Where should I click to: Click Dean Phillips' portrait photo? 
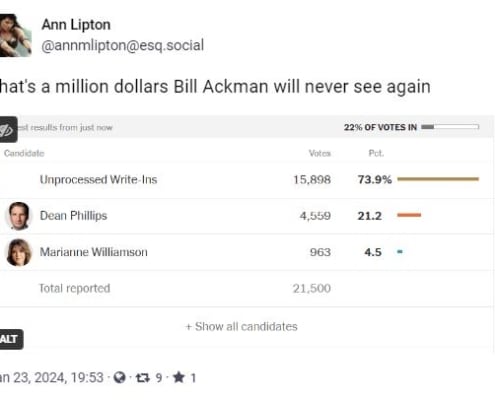[x=19, y=216]
